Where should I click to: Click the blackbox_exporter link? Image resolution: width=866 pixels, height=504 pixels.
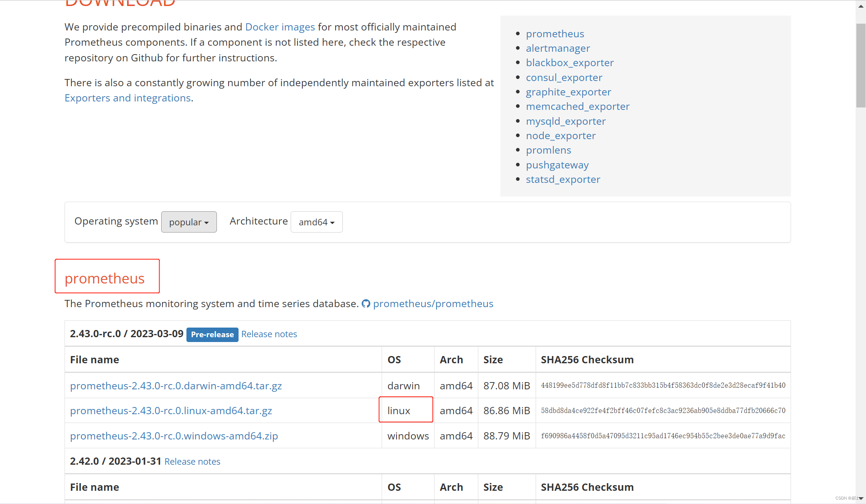569,63
